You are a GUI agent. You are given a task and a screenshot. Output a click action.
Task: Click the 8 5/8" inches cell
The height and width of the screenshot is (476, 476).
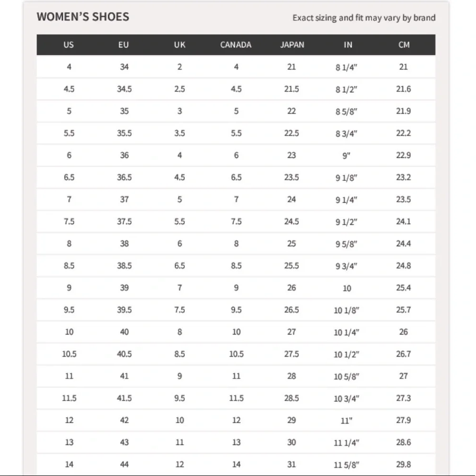(347, 111)
